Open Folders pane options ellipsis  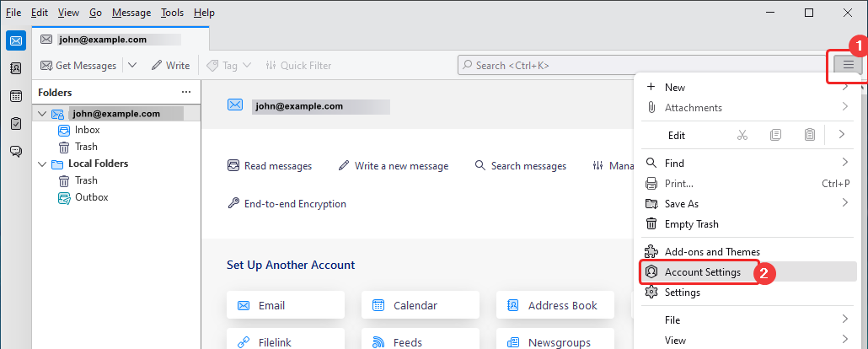[186, 93]
